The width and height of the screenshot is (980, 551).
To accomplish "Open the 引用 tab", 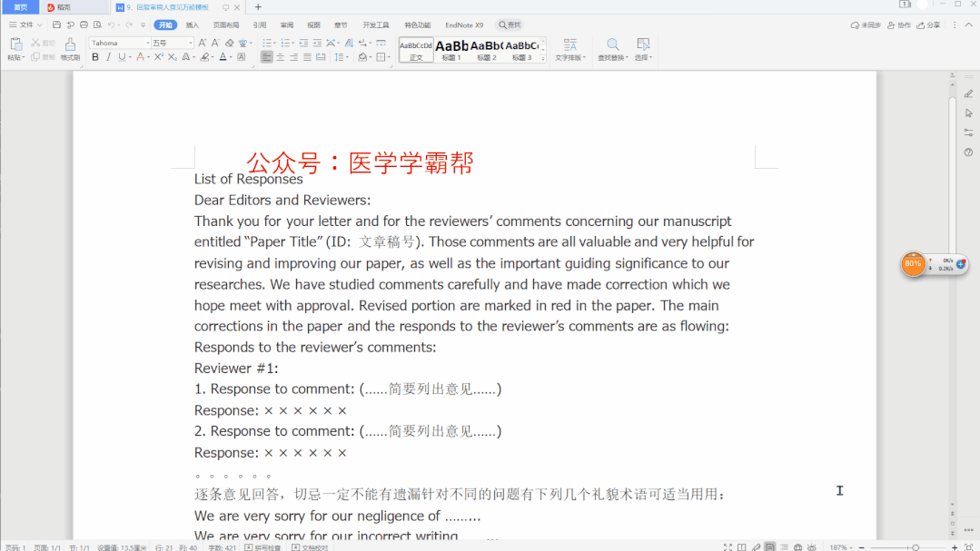I will pos(260,25).
